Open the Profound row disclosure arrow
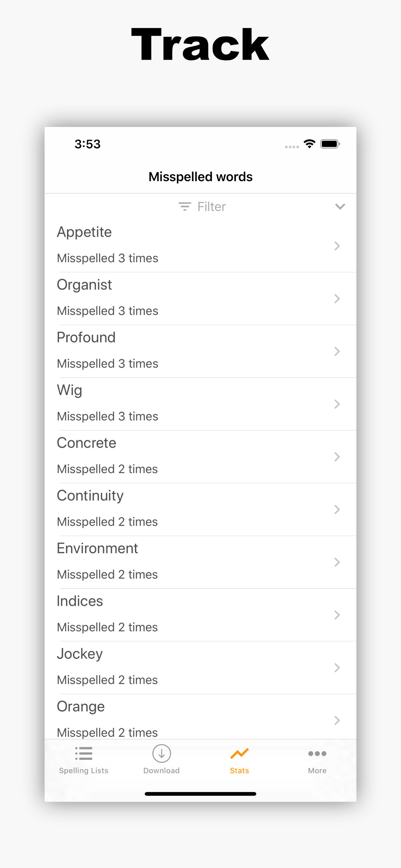 (337, 351)
